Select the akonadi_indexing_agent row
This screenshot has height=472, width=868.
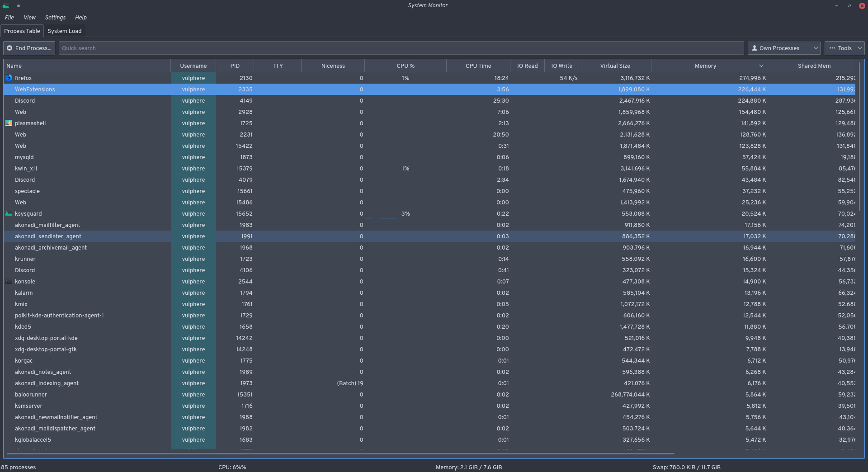pos(430,383)
